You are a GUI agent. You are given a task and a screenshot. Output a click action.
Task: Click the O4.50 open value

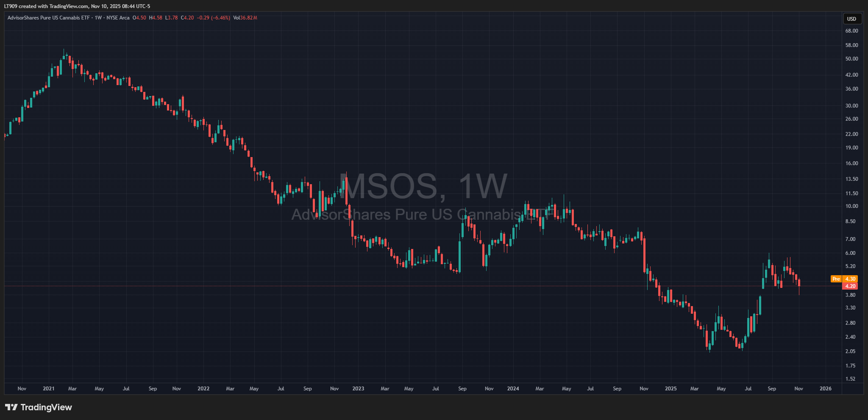tap(139, 18)
